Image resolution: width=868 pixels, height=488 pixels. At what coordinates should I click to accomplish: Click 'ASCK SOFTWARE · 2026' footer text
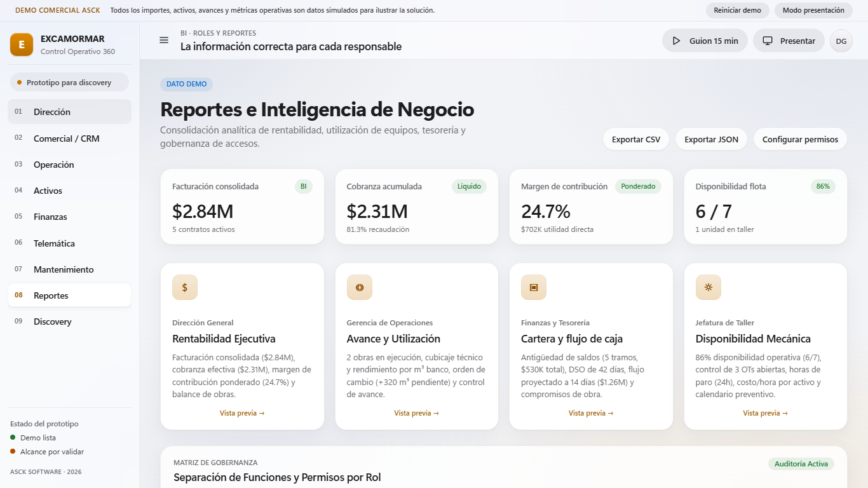(46, 472)
